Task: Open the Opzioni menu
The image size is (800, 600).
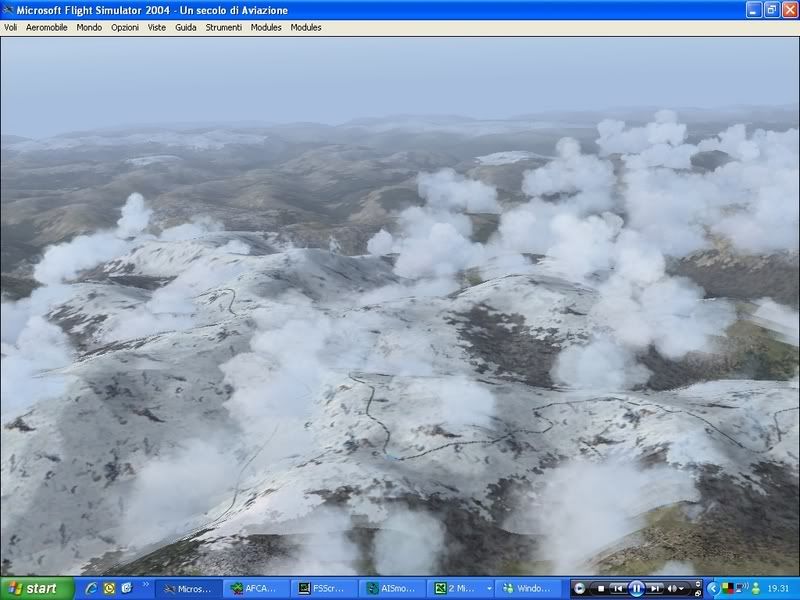Action: [x=125, y=28]
